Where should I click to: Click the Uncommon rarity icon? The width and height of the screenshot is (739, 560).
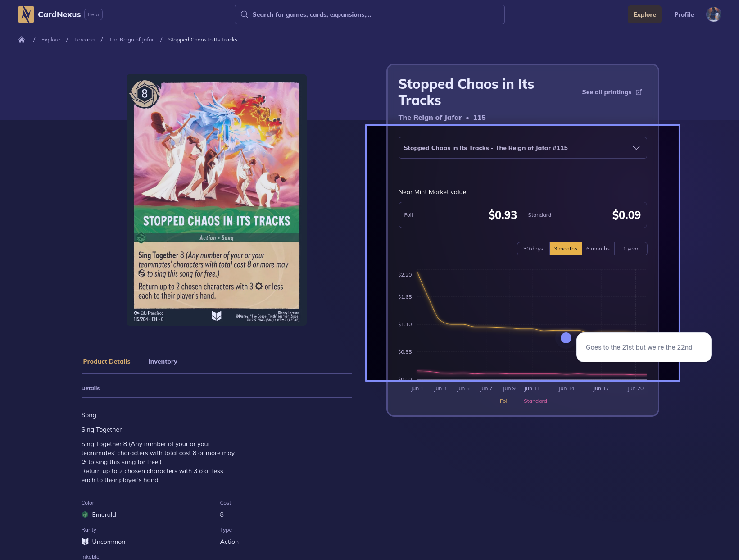click(x=85, y=542)
